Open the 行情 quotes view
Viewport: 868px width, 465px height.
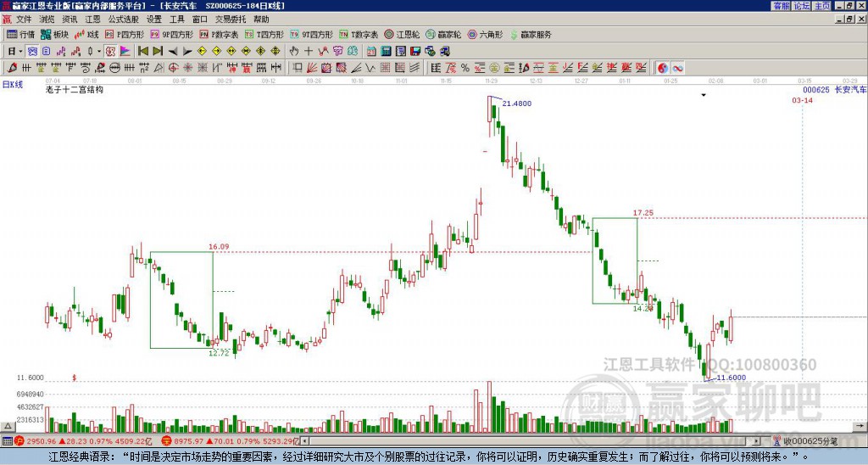[x=20, y=34]
